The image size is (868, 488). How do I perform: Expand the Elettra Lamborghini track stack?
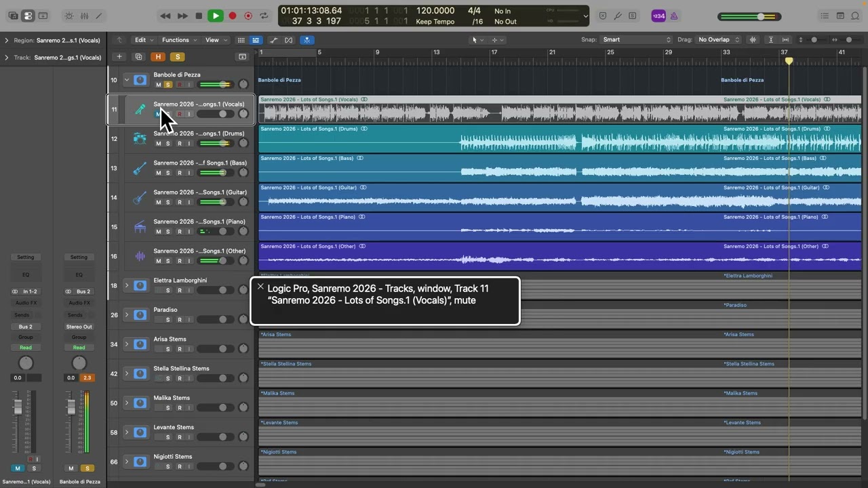pos(126,285)
